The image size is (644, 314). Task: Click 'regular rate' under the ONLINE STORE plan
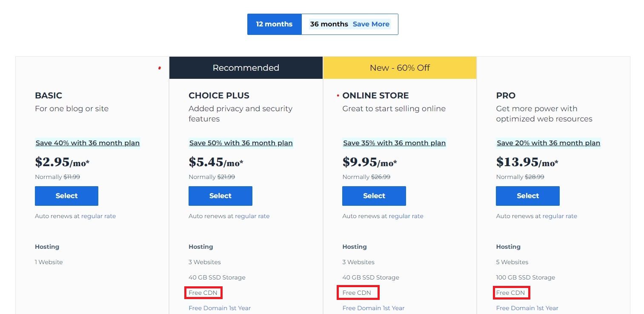[x=409, y=216]
